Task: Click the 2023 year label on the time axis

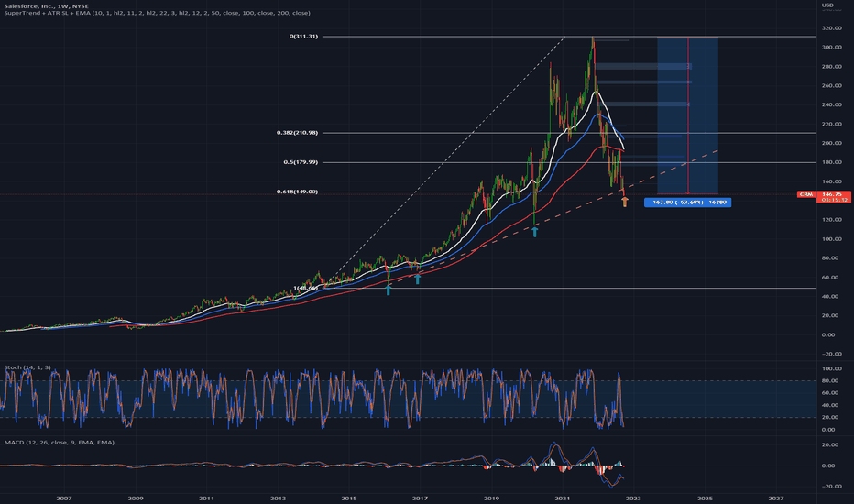Action: [x=633, y=498]
